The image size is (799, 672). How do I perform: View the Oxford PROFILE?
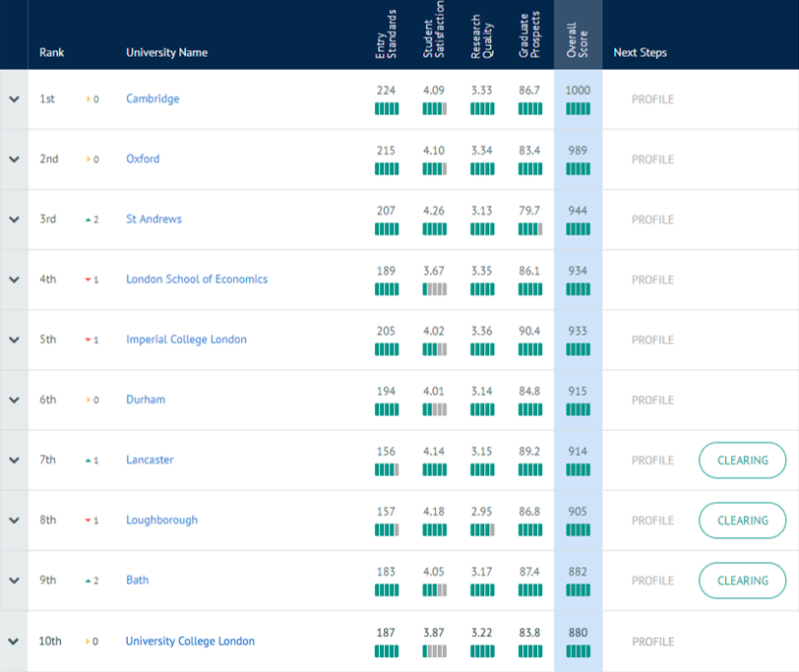pos(652,159)
